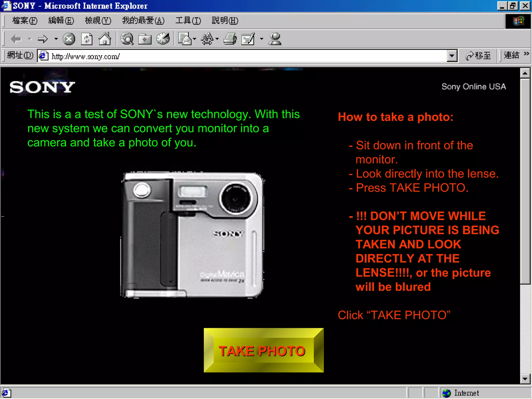Open the 檔案(F) menu
The height and width of the screenshot is (399, 532).
(25, 21)
